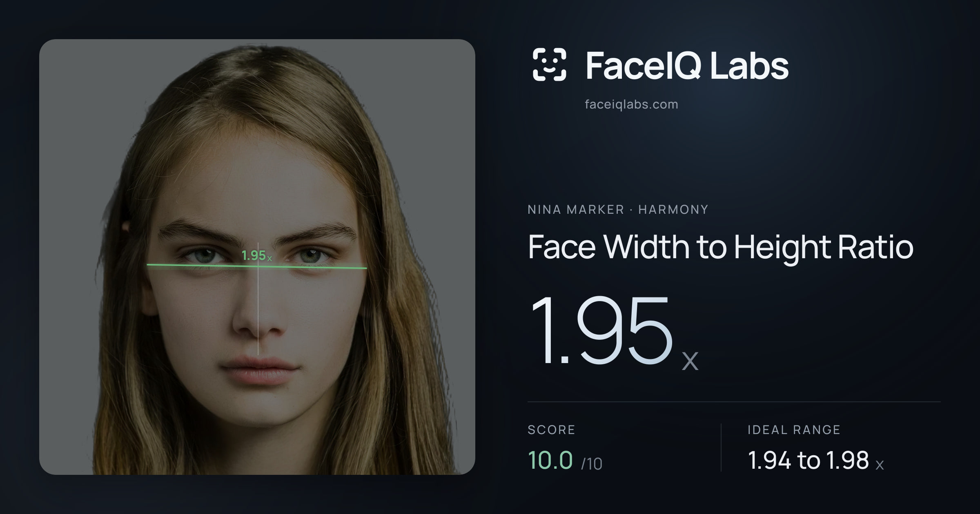This screenshot has width=980, height=514.
Task: Click the portrait photo thumbnail
Action: pos(257,257)
